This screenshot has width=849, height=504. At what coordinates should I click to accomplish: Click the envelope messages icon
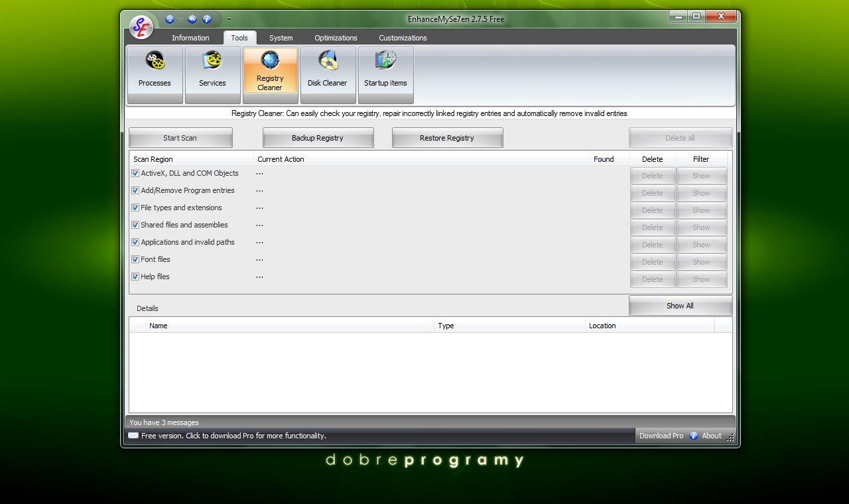133,436
